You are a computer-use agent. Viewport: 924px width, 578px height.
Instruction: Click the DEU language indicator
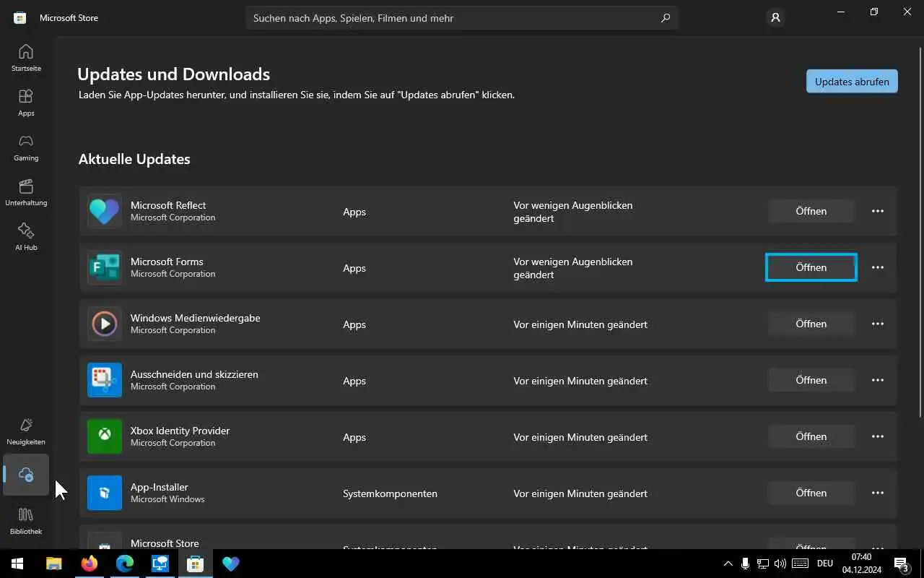[x=825, y=564]
